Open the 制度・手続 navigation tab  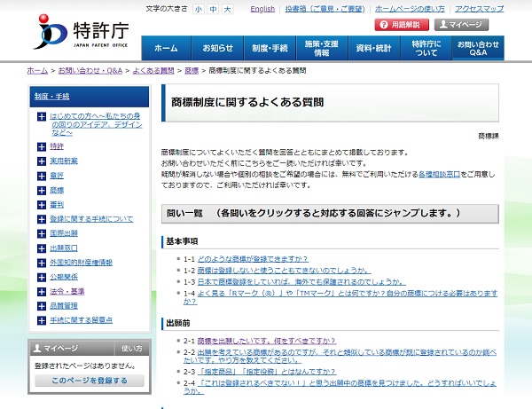click(270, 48)
